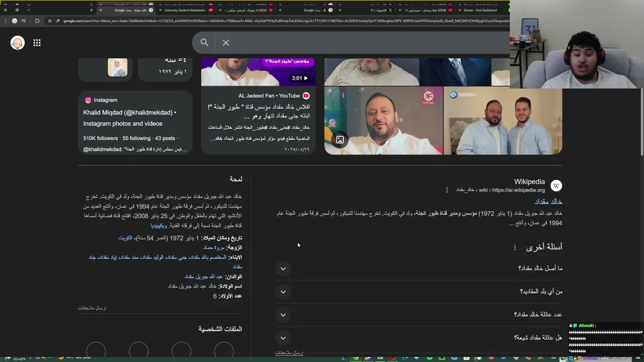The width and height of the screenshot is (644, 362).
Task: Open the YouTube video thumbnail
Action: [258, 71]
